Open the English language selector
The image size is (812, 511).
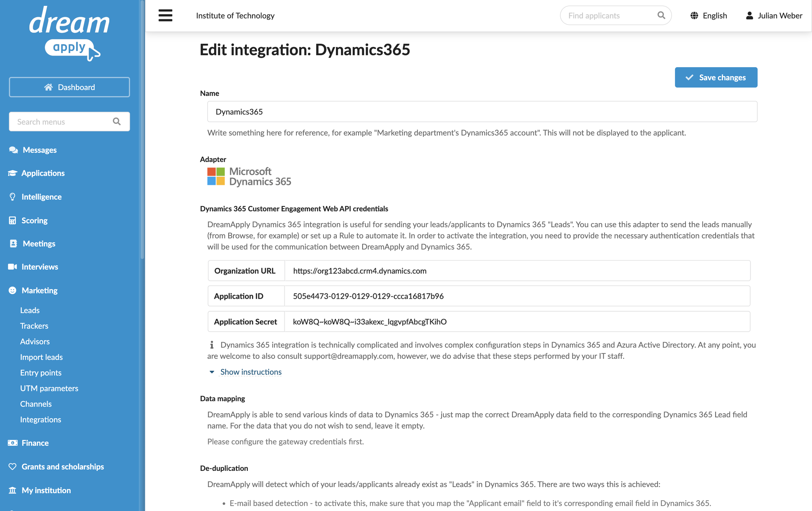709,16
